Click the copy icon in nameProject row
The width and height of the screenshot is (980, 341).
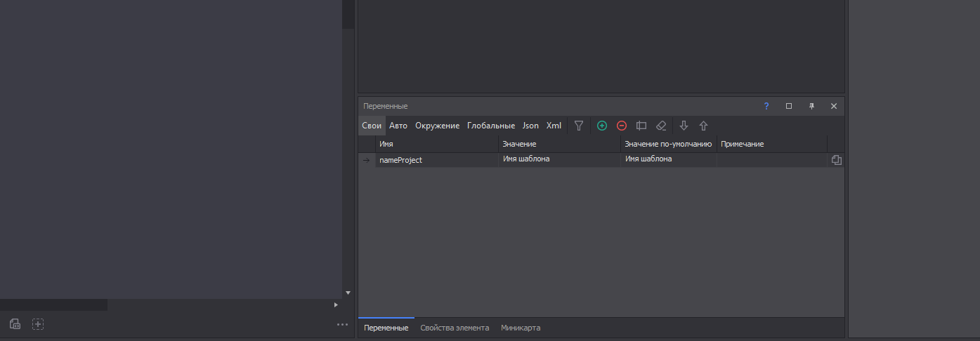[x=836, y=160]
